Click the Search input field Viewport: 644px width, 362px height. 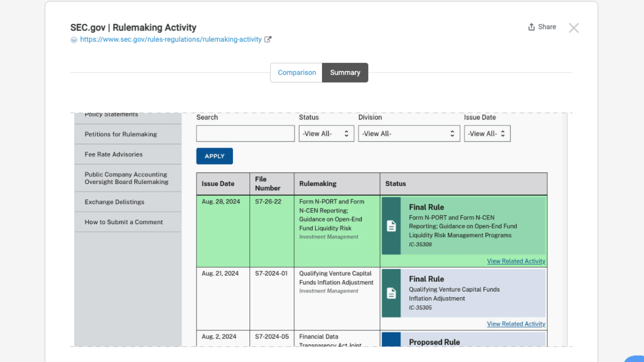tap(245, 134)
